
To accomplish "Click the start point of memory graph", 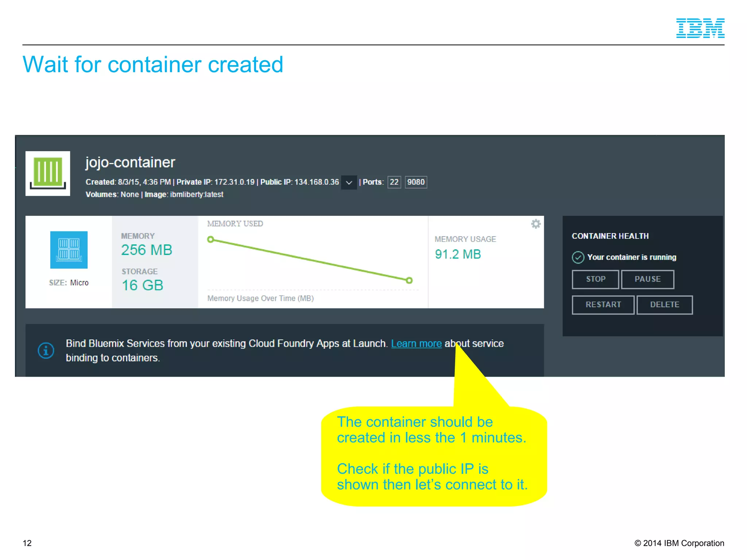I will pos(210,240).
